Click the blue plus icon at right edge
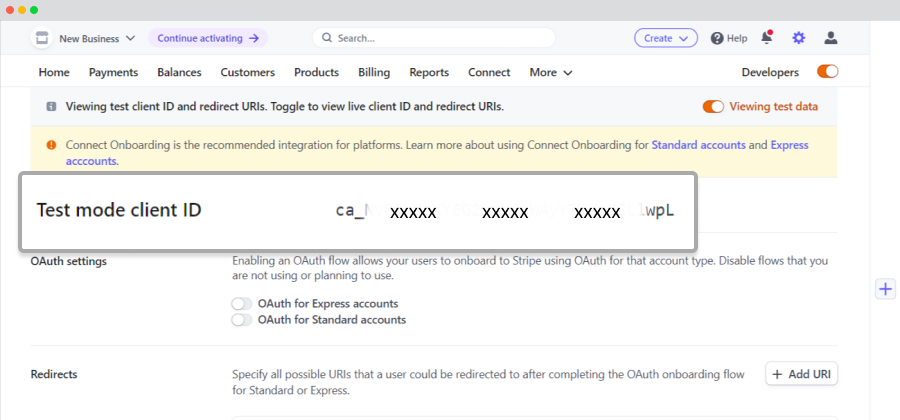This screenshot has height=420, width=900. pos(886,289)
